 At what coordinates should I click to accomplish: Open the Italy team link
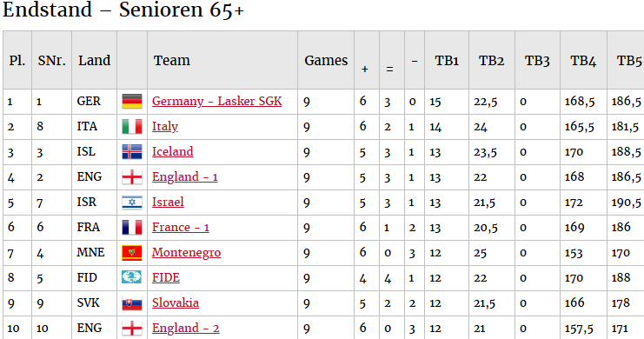(x=165, y=126)
